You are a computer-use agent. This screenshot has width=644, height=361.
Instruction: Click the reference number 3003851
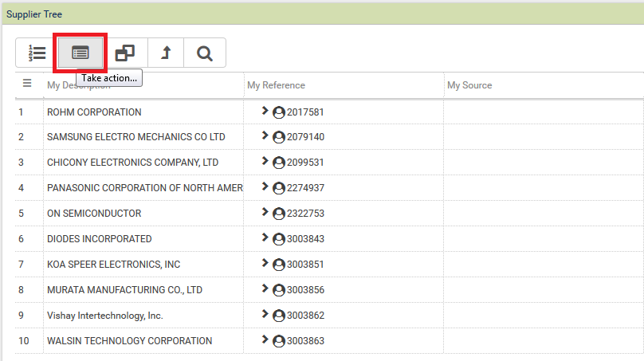point(305,265)
